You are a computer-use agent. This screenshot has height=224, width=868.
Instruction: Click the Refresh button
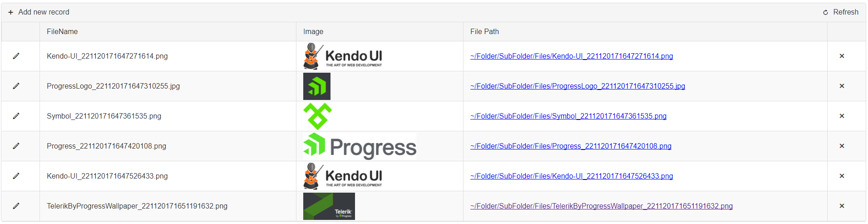[x=841, y=12]
